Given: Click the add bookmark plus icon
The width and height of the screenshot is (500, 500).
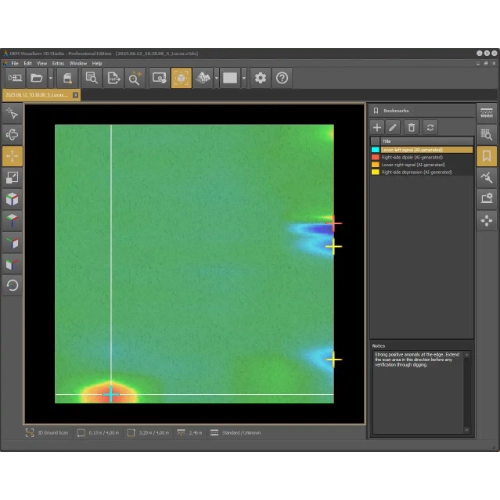Looking at the screenshot, I should pyautogui.click(x=377, y=127).
